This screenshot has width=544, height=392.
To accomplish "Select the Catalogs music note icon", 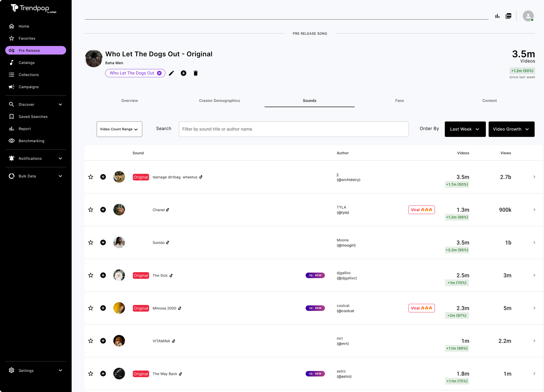I will (x=12, y=62).
